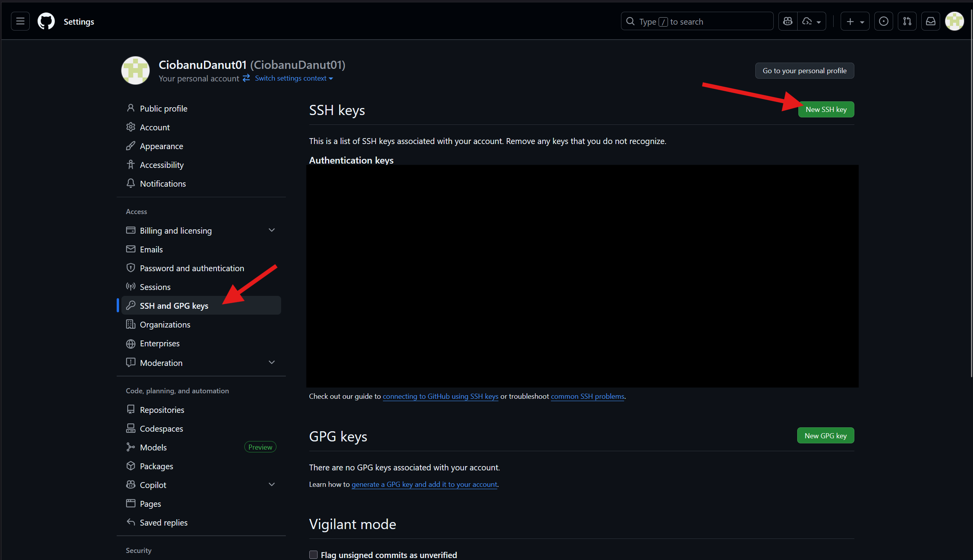Click the New SSH key button
The width and height of the screenshot is (973, 560).
pos(826,110)
